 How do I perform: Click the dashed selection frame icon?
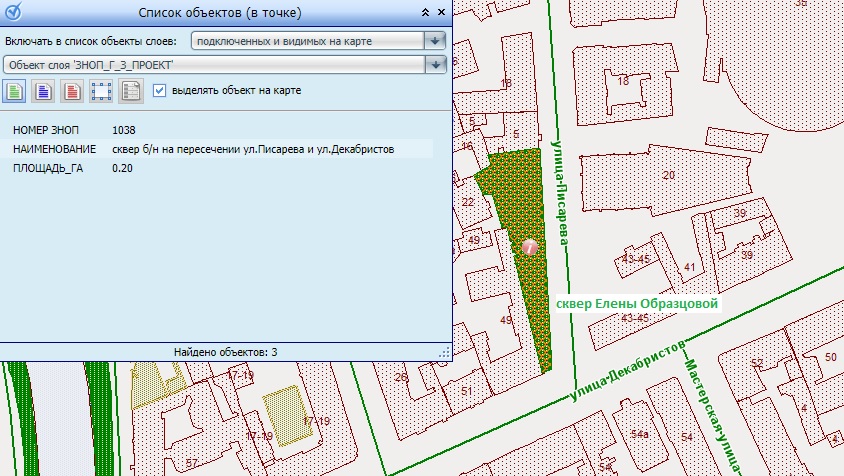pos(100,91)
